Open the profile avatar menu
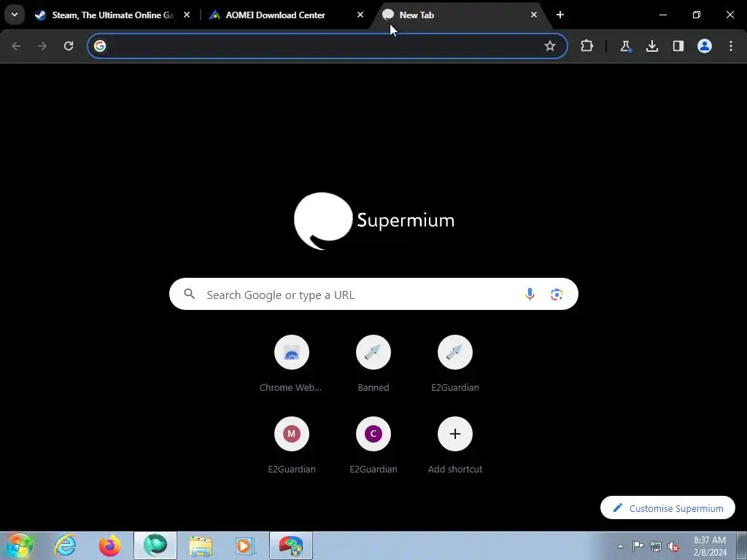 coord(705,46)
